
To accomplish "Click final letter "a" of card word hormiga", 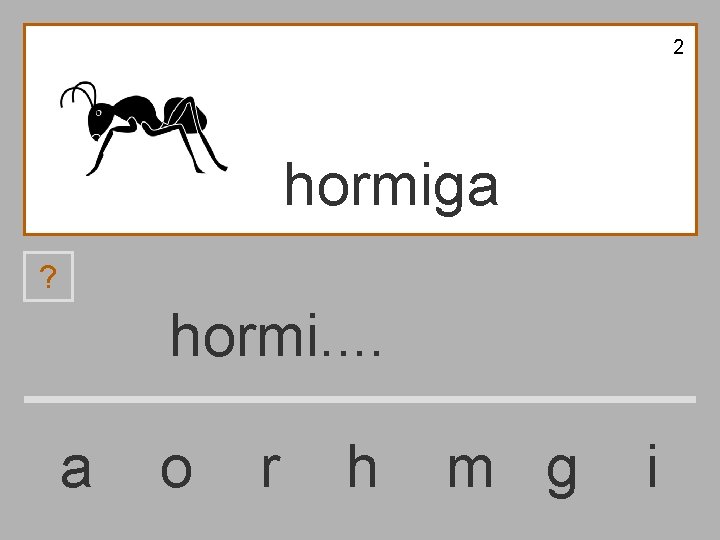I will [484, 188].
